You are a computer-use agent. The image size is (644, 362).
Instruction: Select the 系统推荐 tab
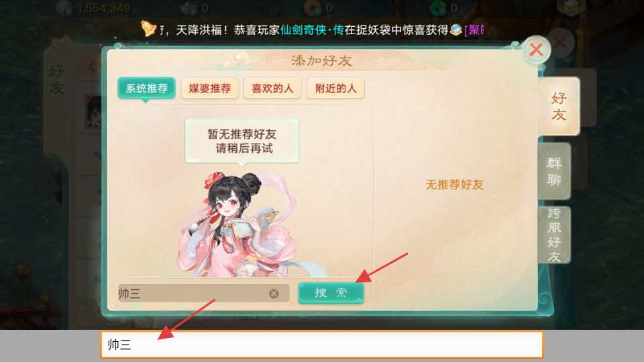[x=147, y=88]
